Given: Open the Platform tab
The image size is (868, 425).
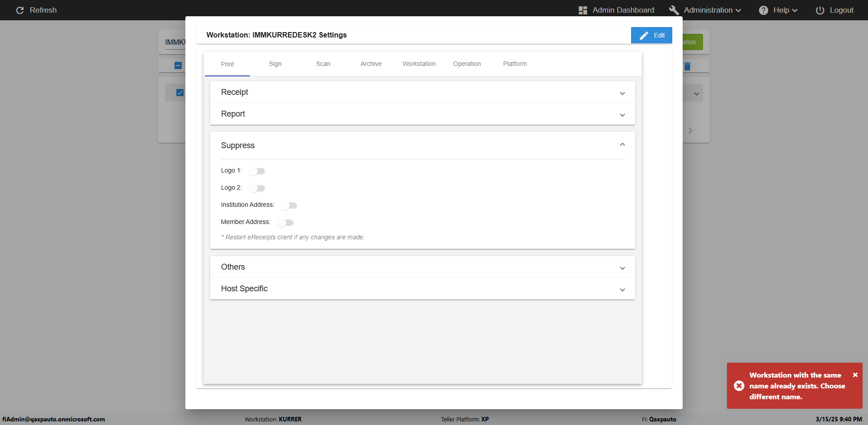Looking at the screenshot, I should (514, 64).
